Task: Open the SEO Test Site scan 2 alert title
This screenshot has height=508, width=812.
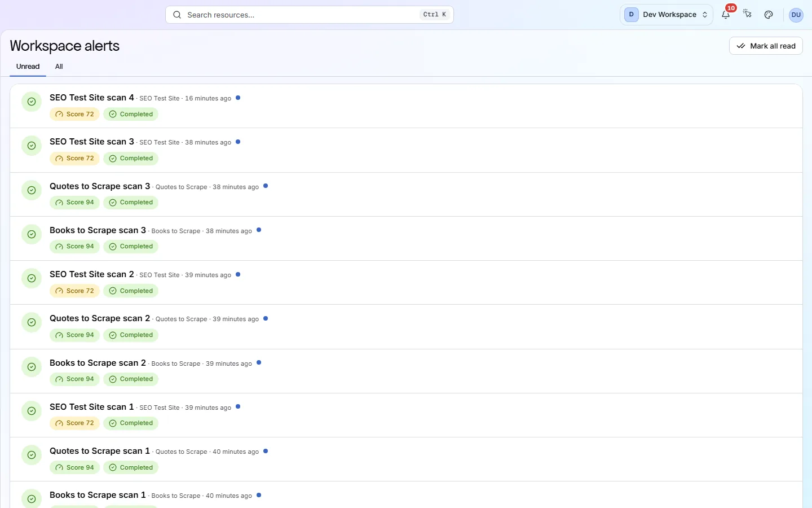Action: point(92,274)
